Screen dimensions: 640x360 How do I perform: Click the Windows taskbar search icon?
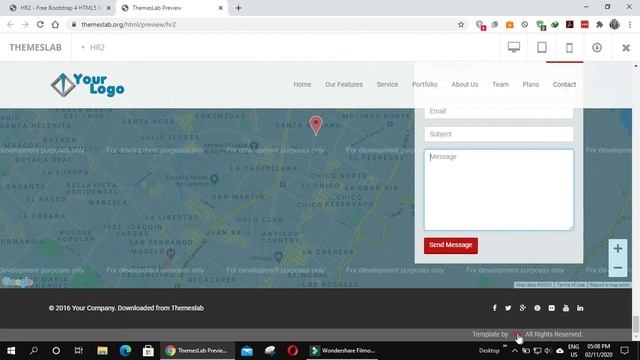coord(34,351)
